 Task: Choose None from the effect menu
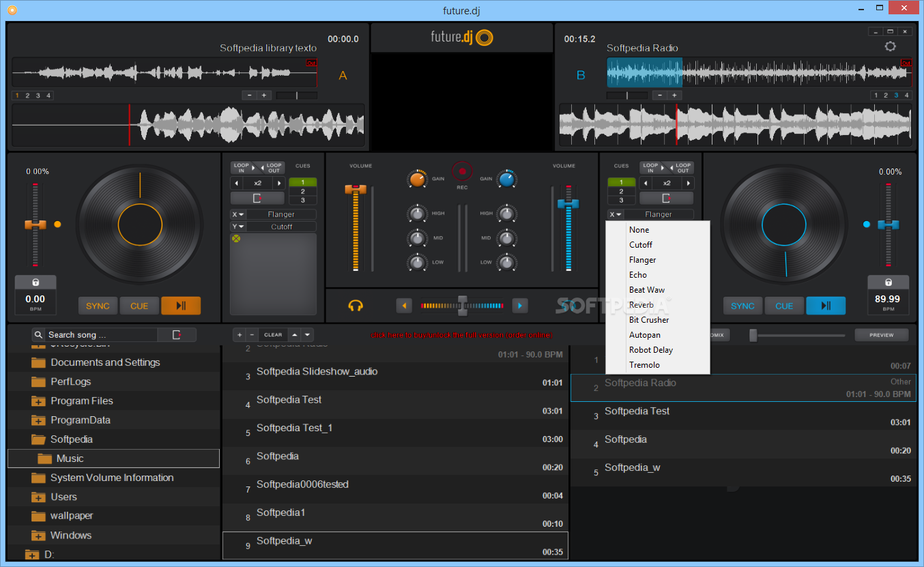coord(658,230)
